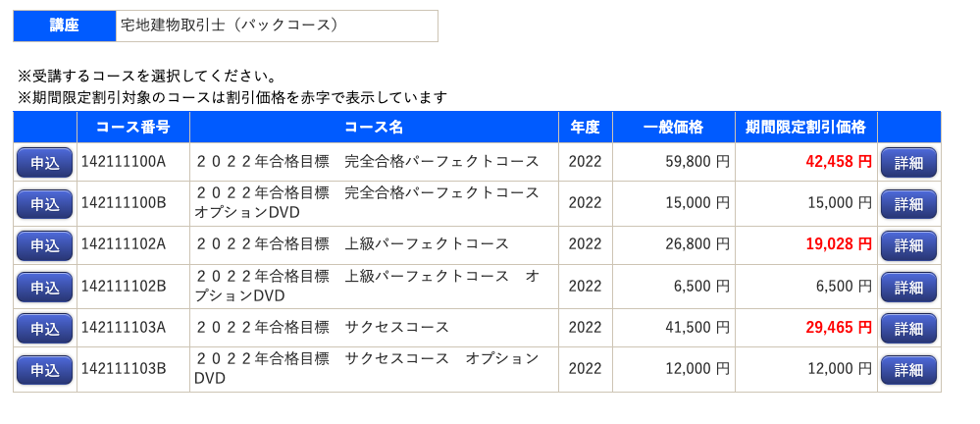980x424 pixels.
Task: Click 申込 for course 142111103B
Action: (45, 370)
